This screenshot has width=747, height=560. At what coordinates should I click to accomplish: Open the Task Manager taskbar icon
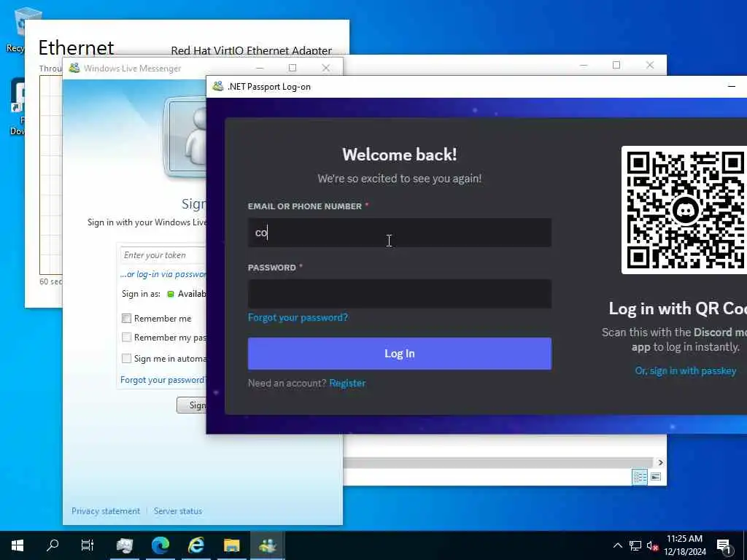click(124, 545)
